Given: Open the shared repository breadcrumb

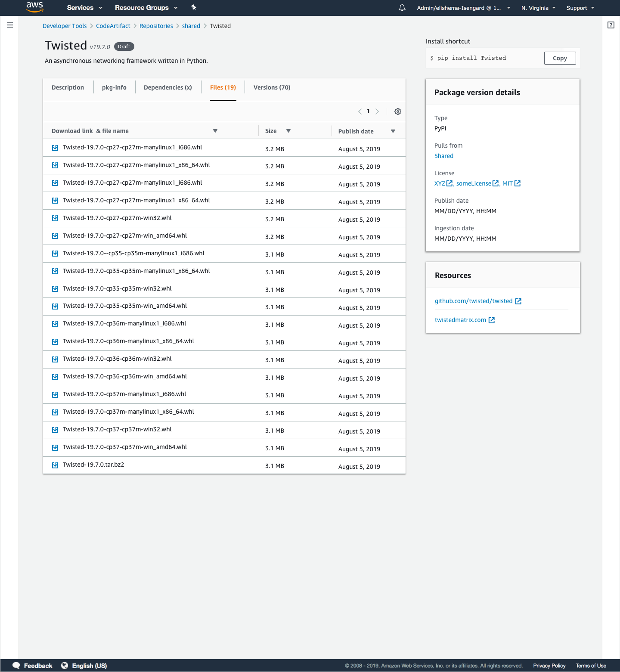Looking at the screenshot, I should tap(191, 26).
